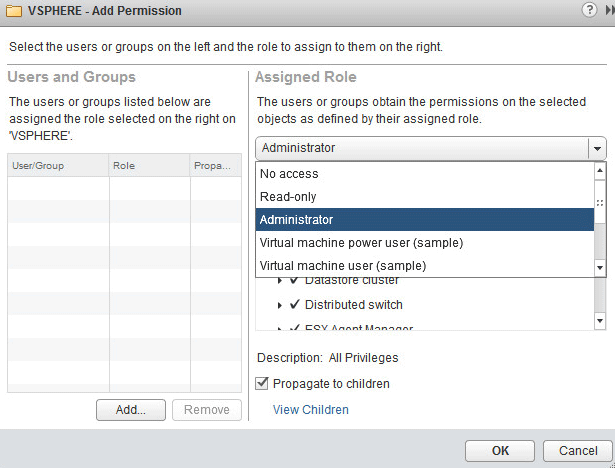The height and width of the screenshot is (468, 615).
Task: Open the Assigned Role dropdown arrow
Action: coord(597,148)
